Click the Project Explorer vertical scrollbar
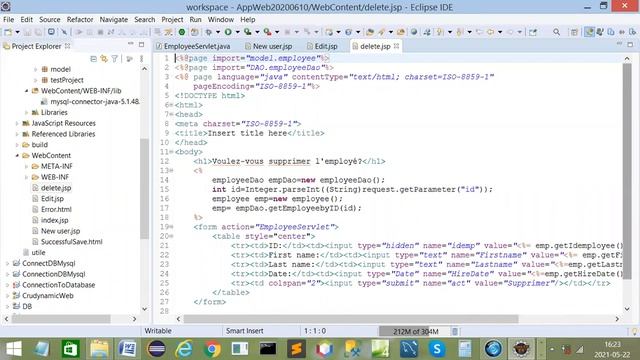This screenshot has width=640, height=360. point(144,188)
